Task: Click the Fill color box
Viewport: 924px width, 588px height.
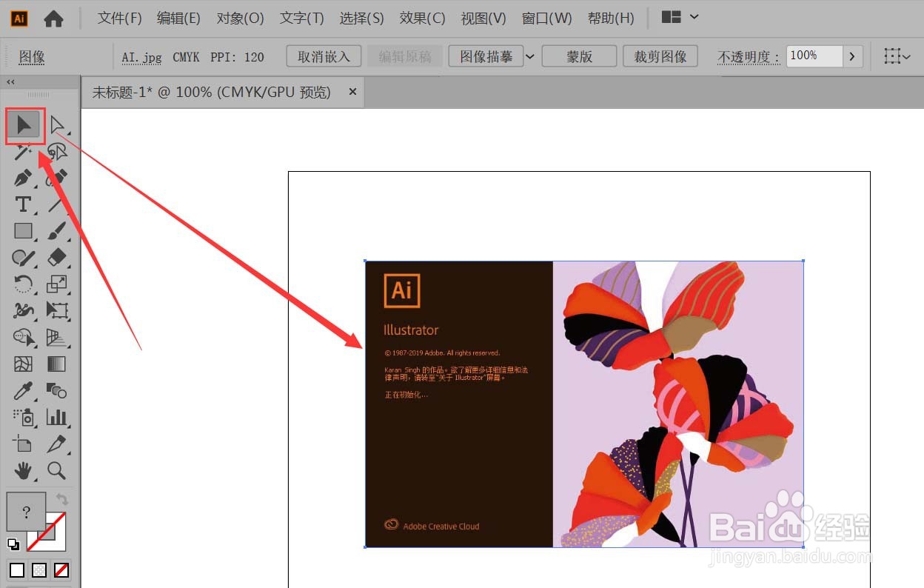Action: 26,512
